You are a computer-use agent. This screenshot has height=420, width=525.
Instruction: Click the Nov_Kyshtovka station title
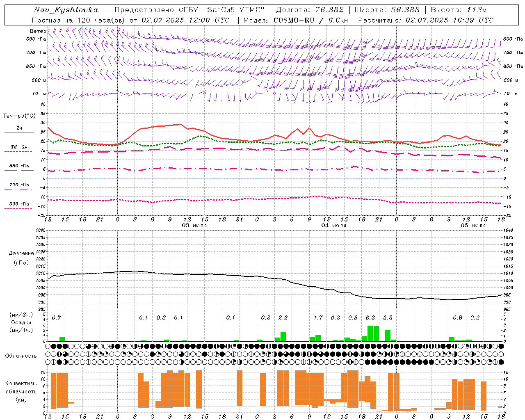66,10
